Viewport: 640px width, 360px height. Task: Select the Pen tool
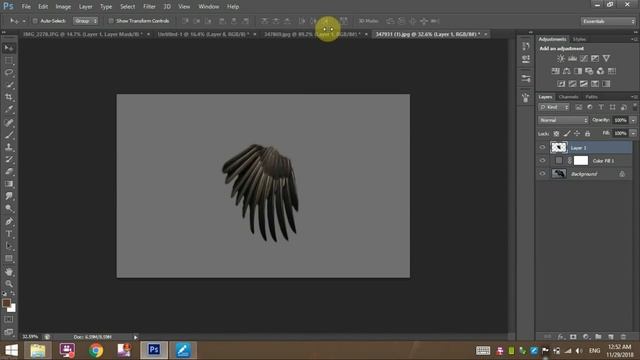coord(9,222)
